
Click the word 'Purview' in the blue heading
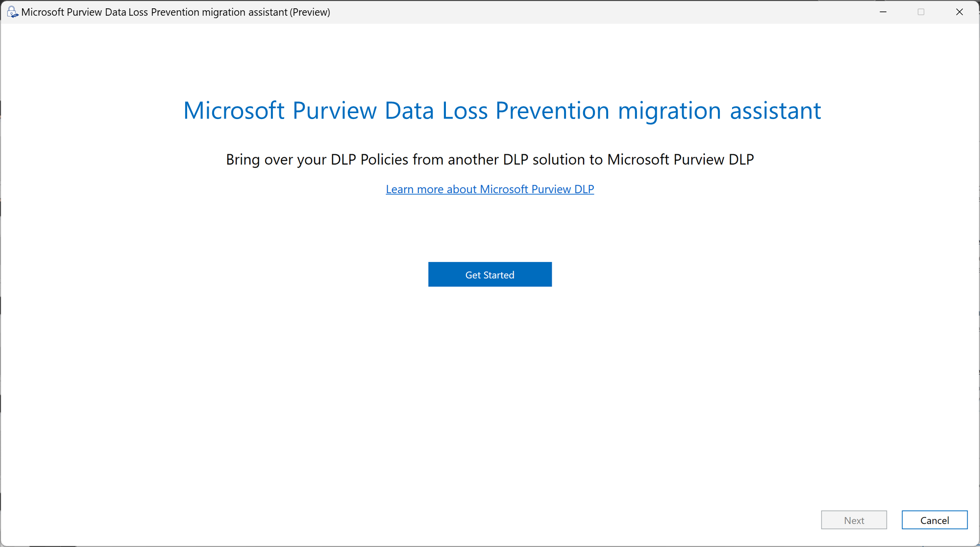click(334, 110)
